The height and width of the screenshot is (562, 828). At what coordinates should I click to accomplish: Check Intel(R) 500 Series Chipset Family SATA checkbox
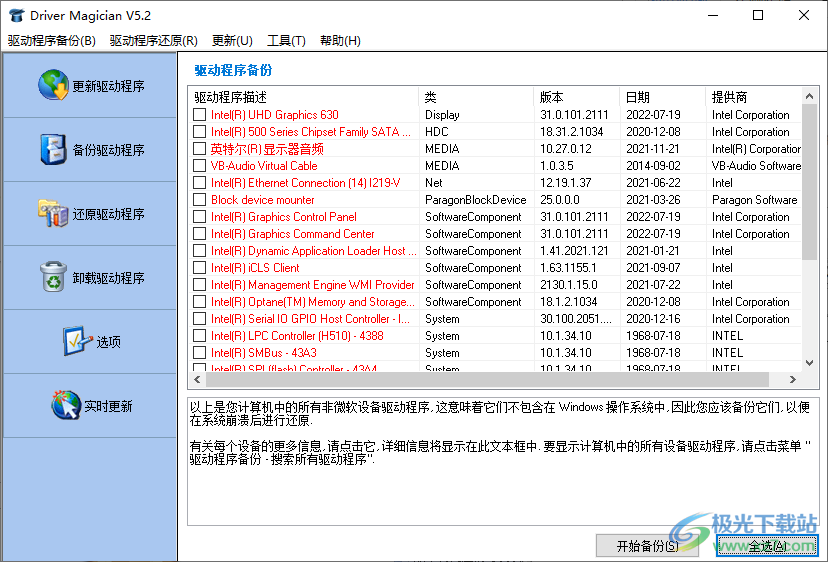tap(199, 132)
